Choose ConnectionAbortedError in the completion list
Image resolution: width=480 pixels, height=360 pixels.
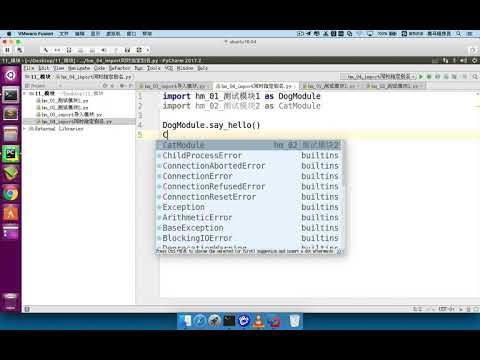248,166
